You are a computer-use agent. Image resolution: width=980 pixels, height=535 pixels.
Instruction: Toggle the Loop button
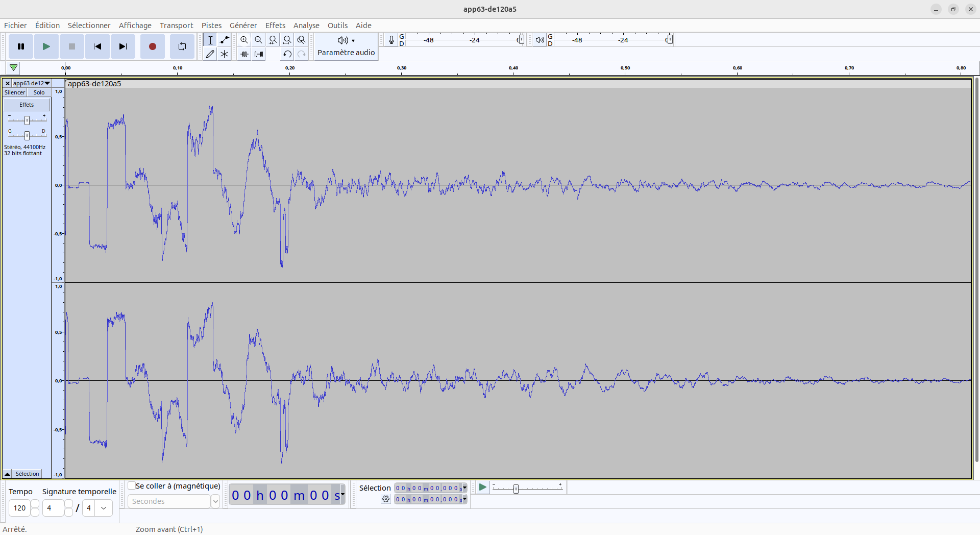182,46
